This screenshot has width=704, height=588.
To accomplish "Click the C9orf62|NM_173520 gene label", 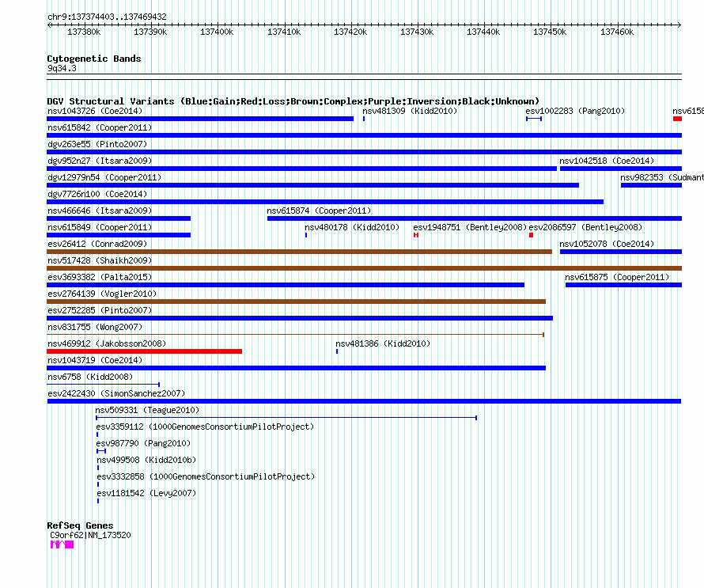I will tap(91, 535).
